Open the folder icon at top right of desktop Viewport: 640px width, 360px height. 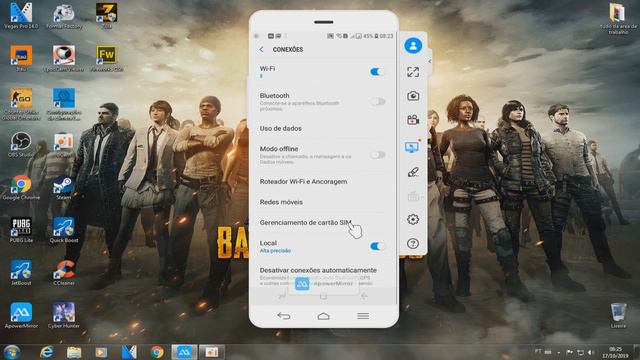(x=618, y=19)
